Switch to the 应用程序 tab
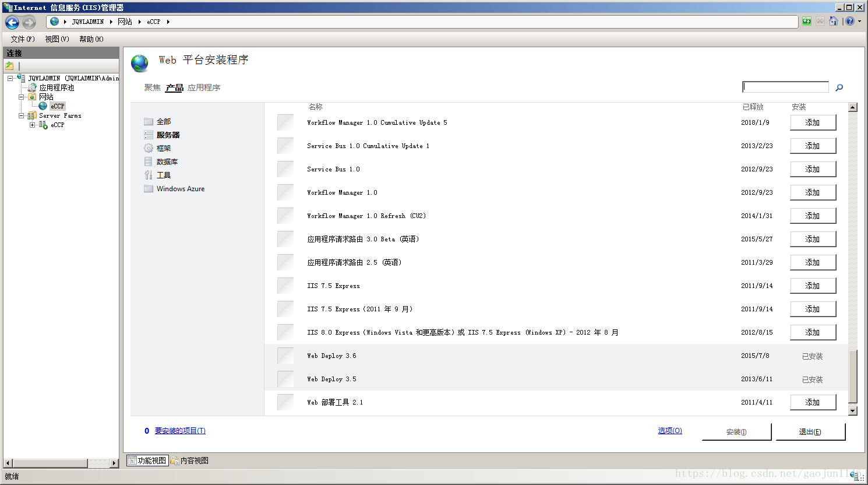This screenshot has height=485, width=868. pos(204,87)
